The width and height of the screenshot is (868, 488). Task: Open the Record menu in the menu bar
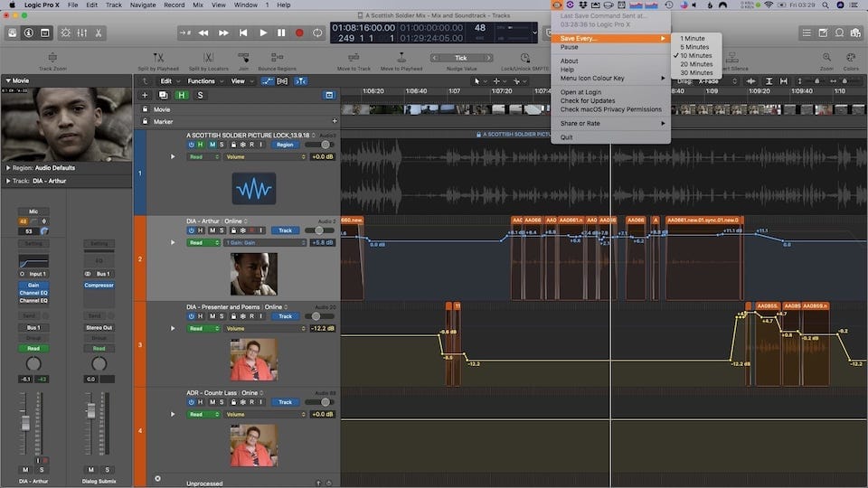click(x=174, y=5)
